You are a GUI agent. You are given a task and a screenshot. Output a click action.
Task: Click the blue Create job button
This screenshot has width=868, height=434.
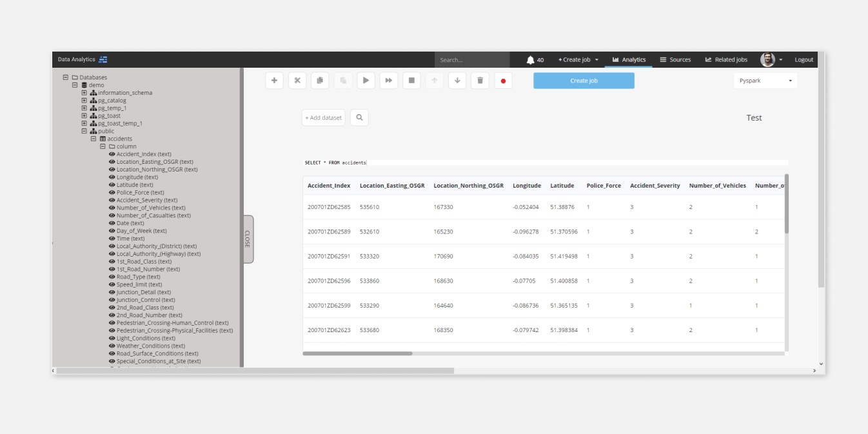pyautogui.click(x=584, y=81)
